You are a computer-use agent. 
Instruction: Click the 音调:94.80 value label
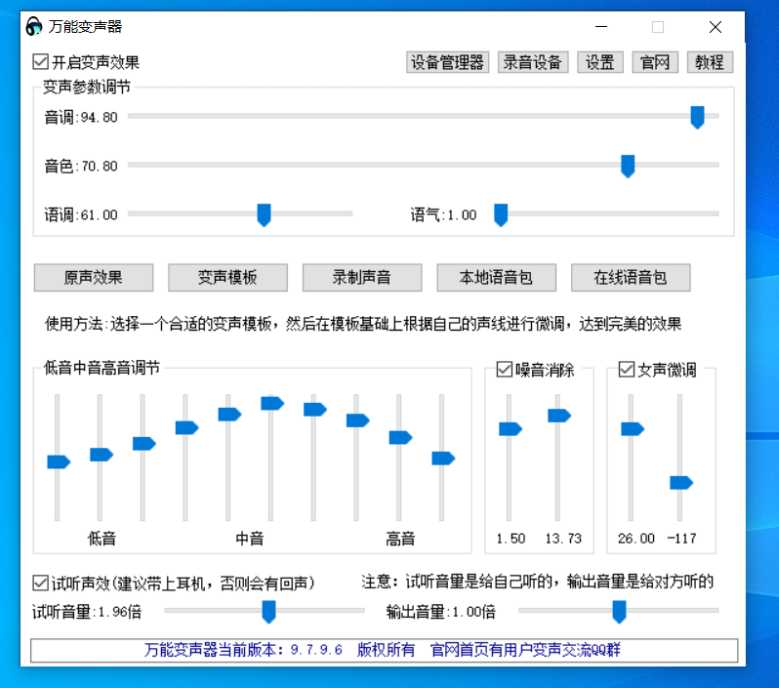(x=81, y=117)
